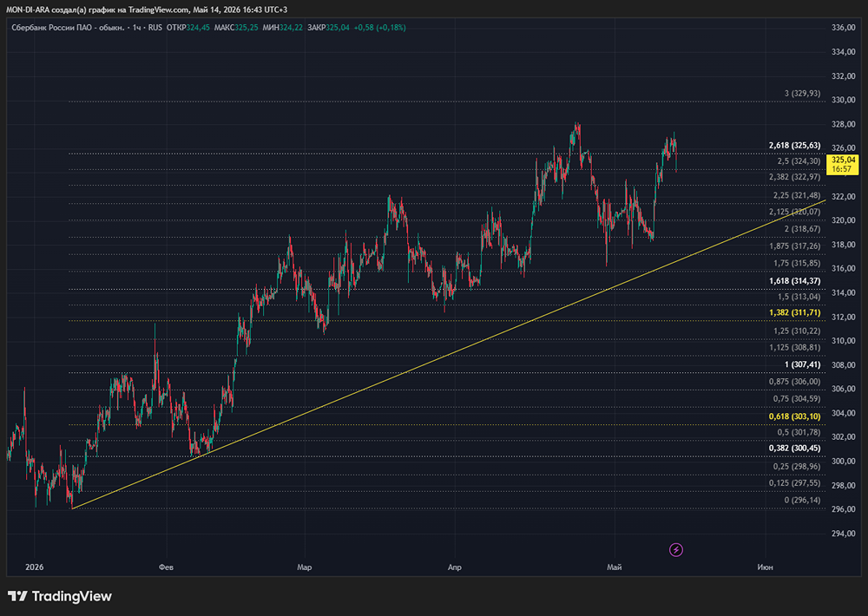Click 296,00 on the price axis
The height and width of the screenshot is (616, 868).
[844, 509]
